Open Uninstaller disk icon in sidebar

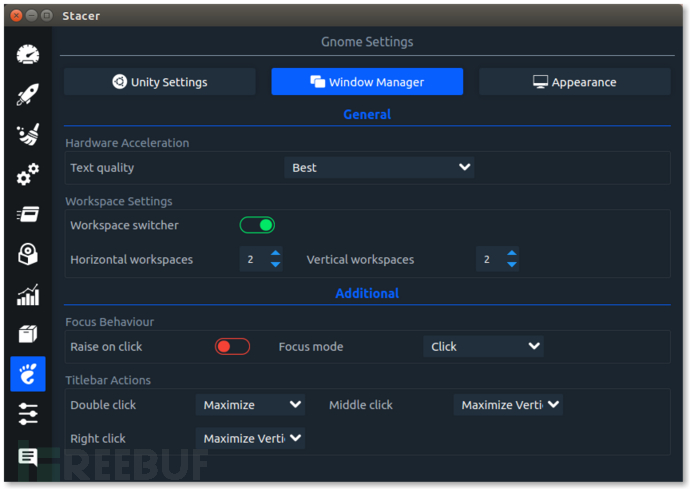coord(28,254)
